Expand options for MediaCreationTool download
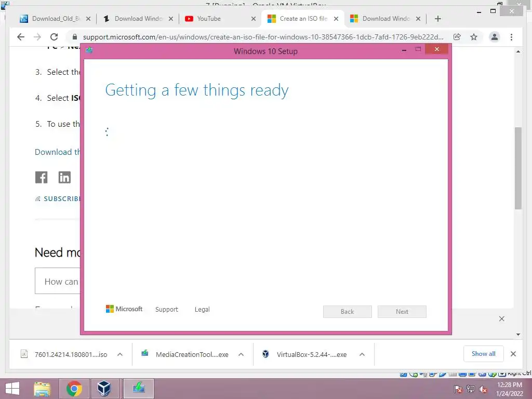 click(241, 354)
